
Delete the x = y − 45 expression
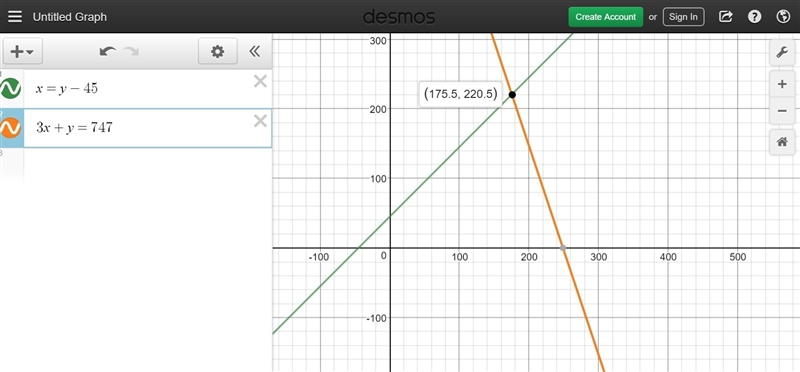(x=260, y=81)
